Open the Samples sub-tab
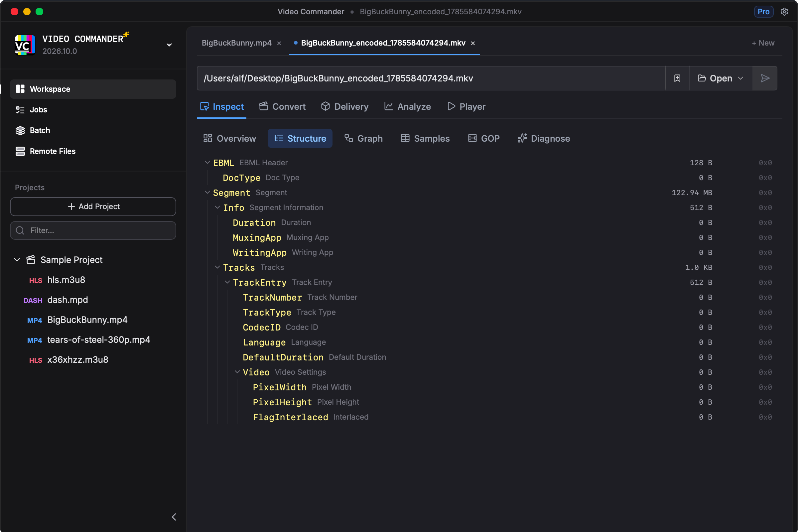Viewport: 798px width, 532px height. 425,138
